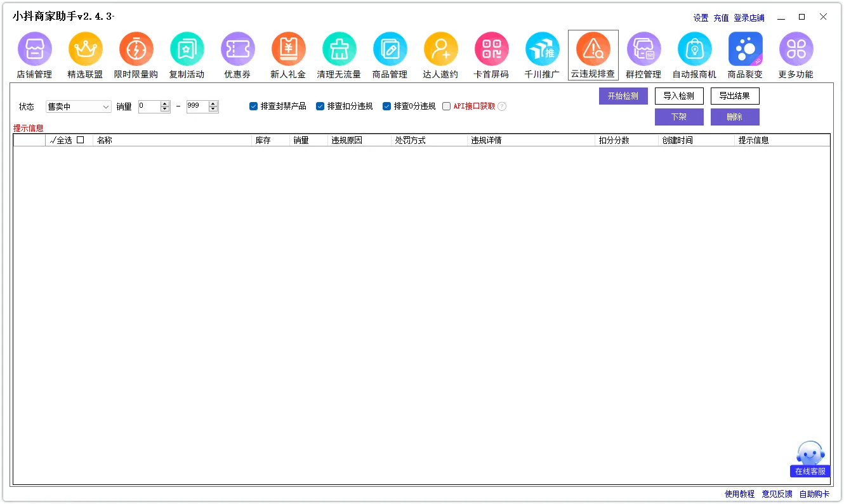Select the 优惠券 coupon icon
This screenshot has height=504, width=844.
(237, 49)
